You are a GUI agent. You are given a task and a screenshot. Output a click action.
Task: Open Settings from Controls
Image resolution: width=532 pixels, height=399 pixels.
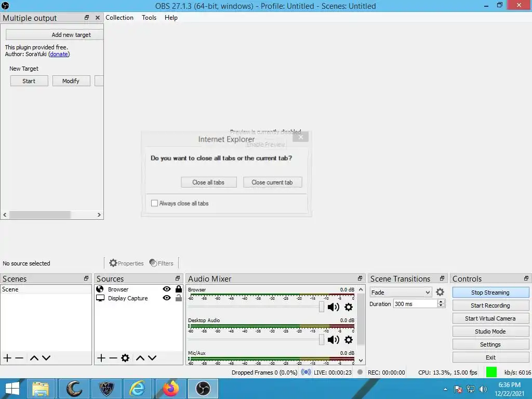pyautogui.click(x=490, y=344)
